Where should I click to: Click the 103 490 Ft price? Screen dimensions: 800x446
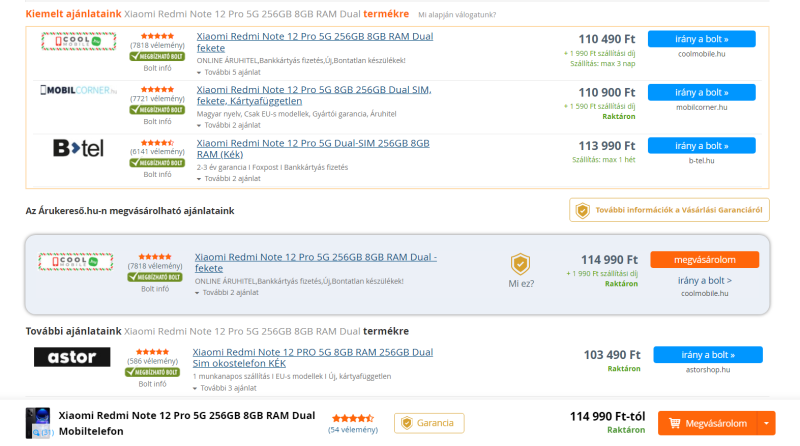pos(612,355)
